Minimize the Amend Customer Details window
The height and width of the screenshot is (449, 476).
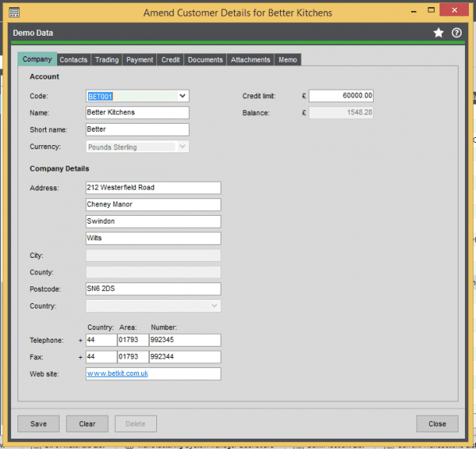[413, 11]
